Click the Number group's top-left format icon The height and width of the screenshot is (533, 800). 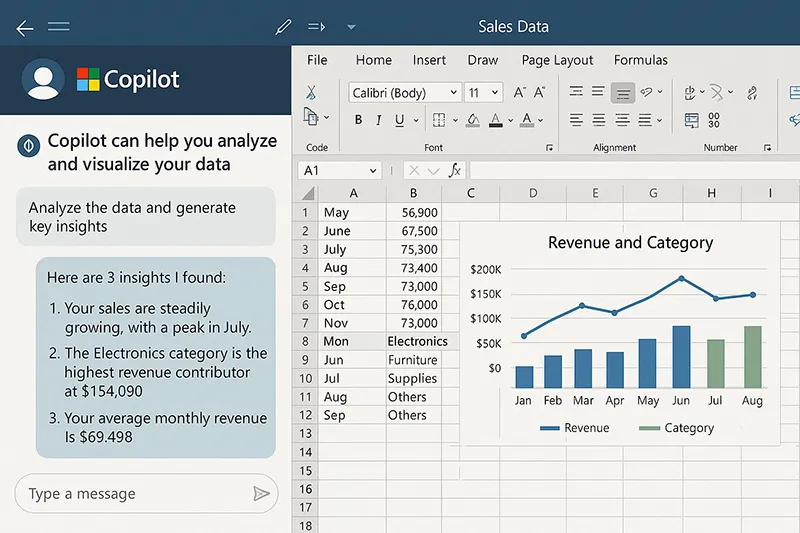point(690,92)
